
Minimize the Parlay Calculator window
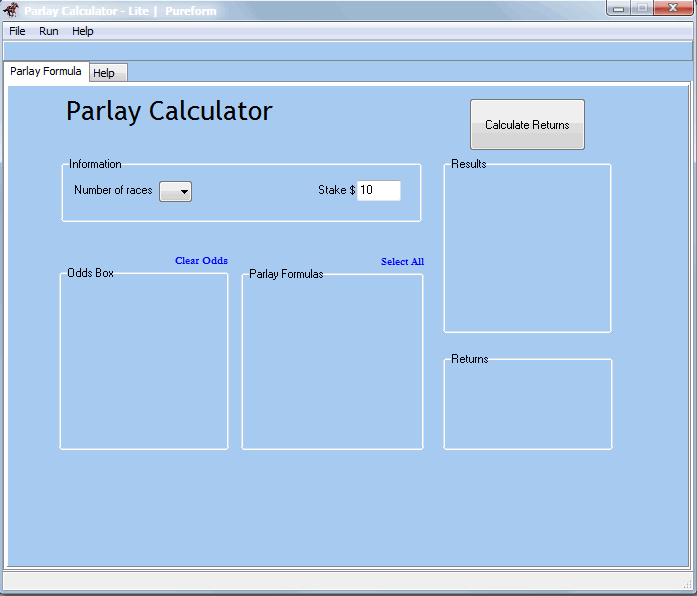coord(620,9)
